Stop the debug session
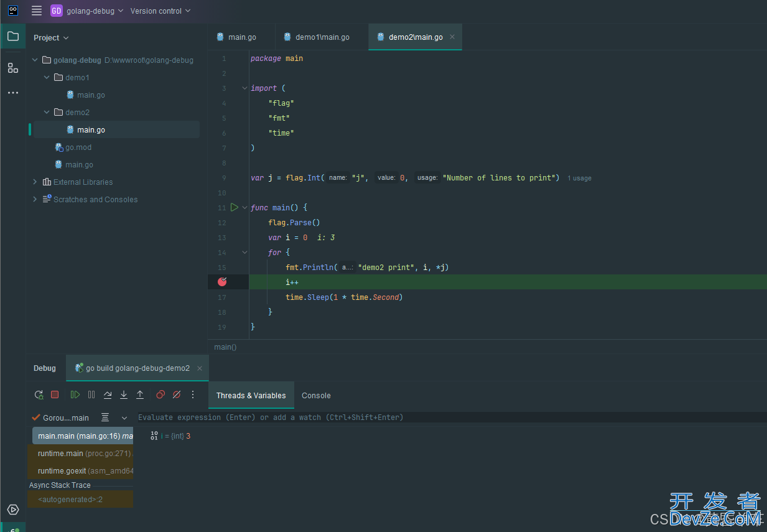Image resolution: width=767 pixels, height=532 pixels. [x=55, y=394]
